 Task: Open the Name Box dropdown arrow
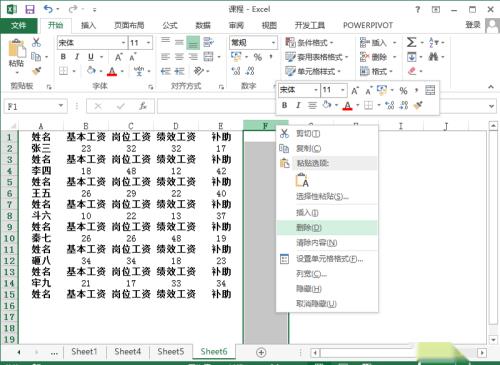(x=61, y=106)
